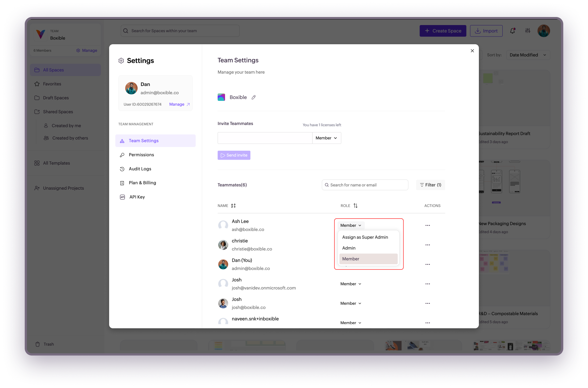This screenshot has width=588, height=388.
Task: Expand the invite role Member dropdown
Action: coord(326,138)
